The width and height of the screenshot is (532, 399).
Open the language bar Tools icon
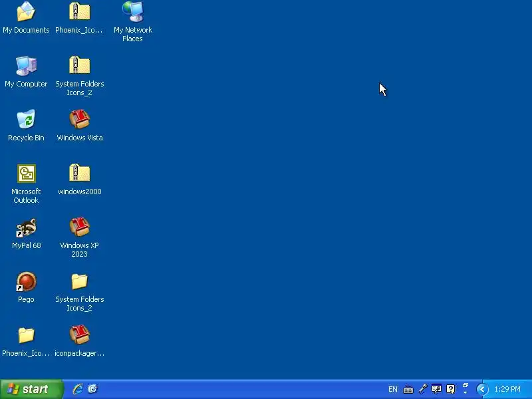(x=436, y=389)
